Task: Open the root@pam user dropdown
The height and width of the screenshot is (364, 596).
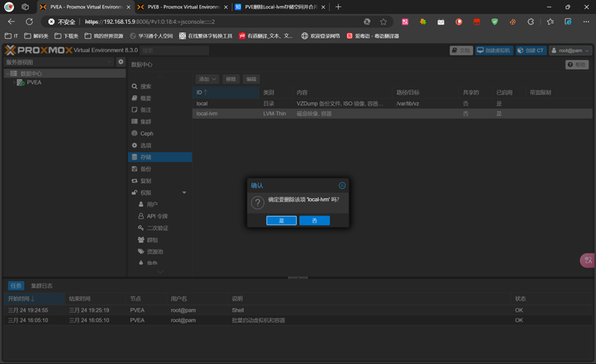Action: [x=570, y=50]
